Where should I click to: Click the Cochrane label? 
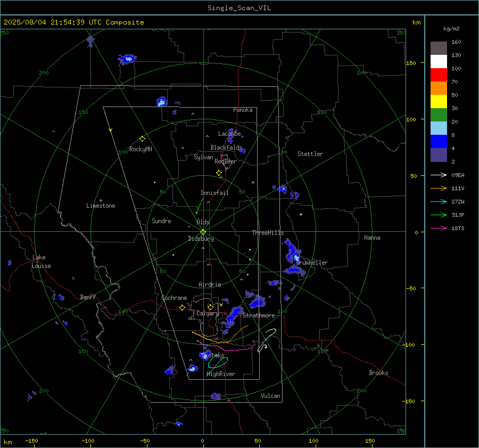pos(174,298)
